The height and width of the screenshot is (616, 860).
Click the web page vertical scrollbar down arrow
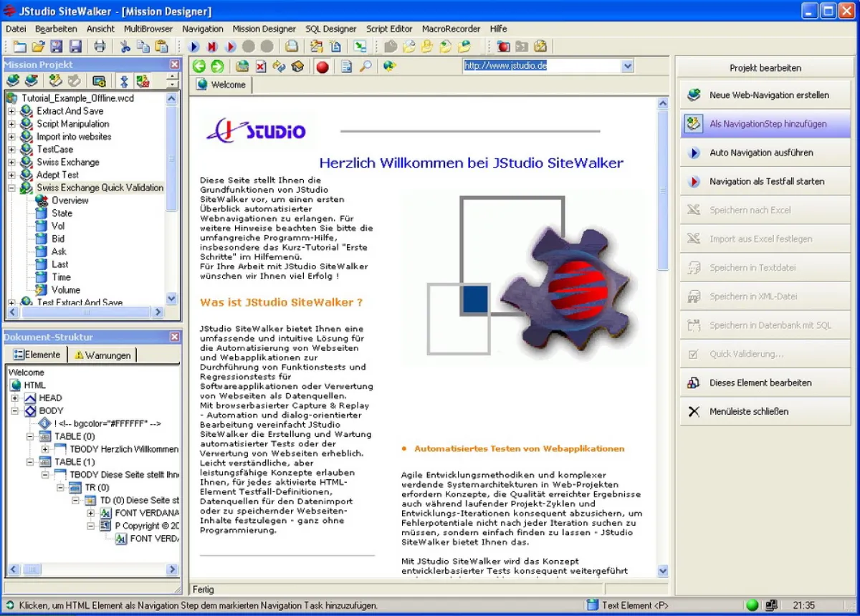(662, 571)
